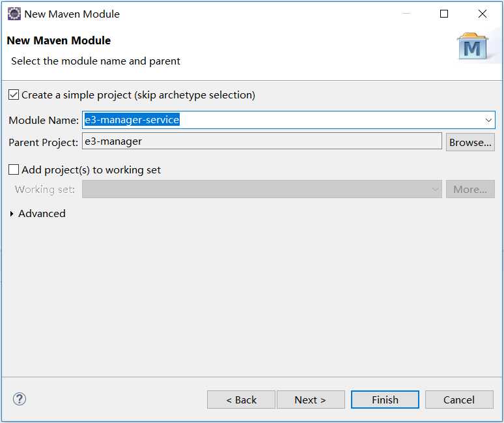Cancel the New Maven Module dialog
Screen dimensions: 504x423
[x=459, y=400]
